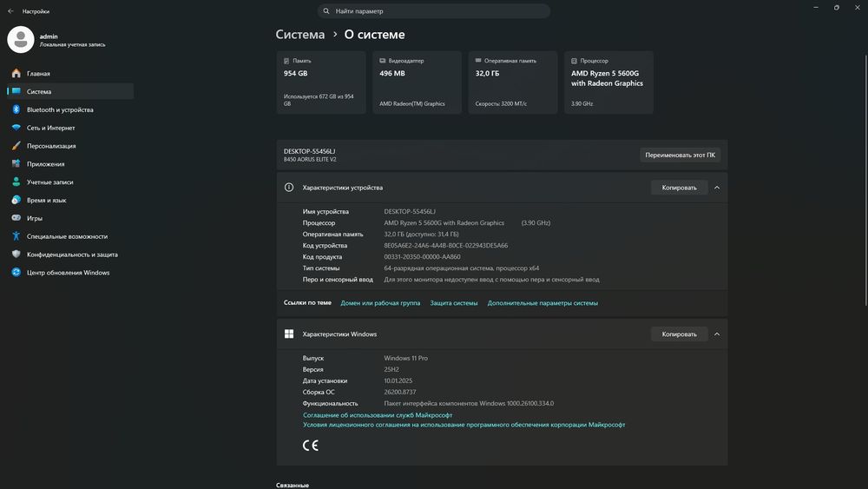Viewport: 868px width, 489px height.
Task: Open the Игры controller icon
Action: click(16, 218)
